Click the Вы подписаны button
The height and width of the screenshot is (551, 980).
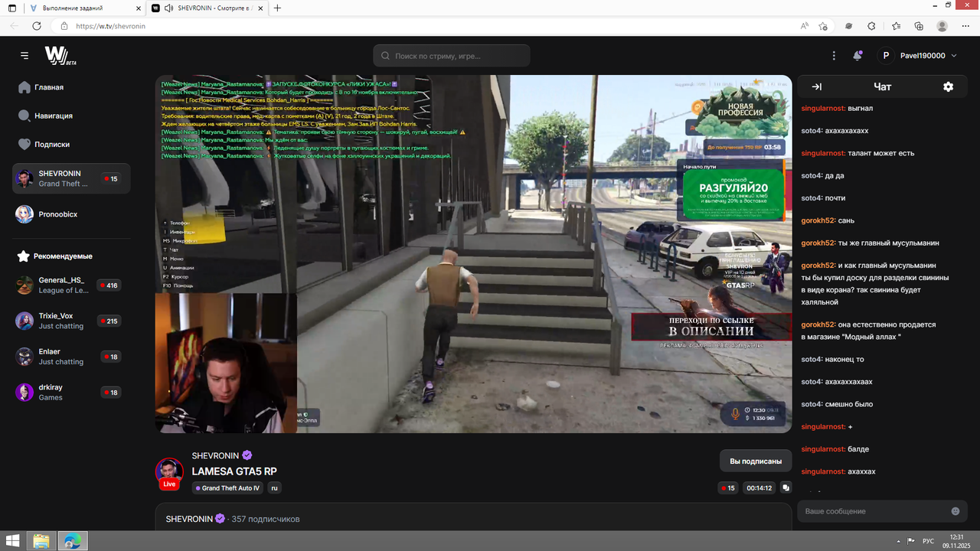pos(756,461)
